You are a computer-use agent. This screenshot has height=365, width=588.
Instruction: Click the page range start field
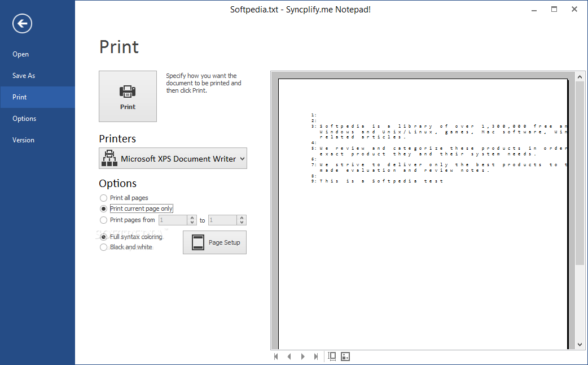173,220
